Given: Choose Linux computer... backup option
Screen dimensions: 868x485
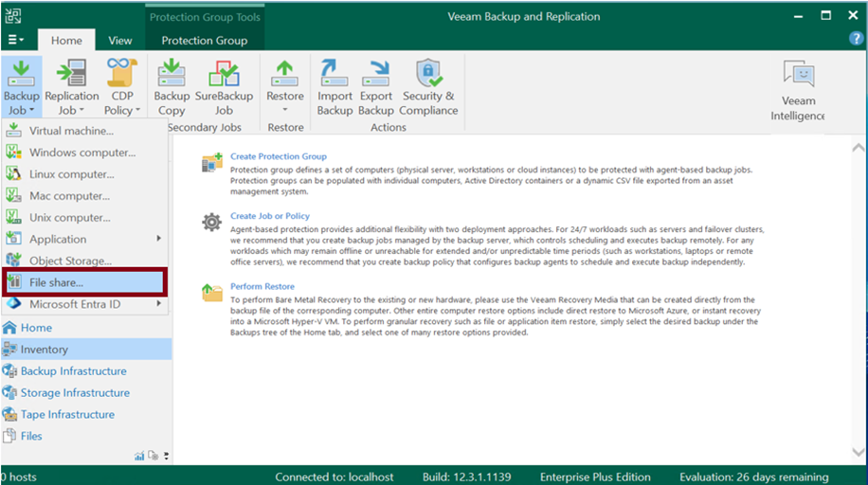Looking at the screenshot, I should (x=84, y=174).
